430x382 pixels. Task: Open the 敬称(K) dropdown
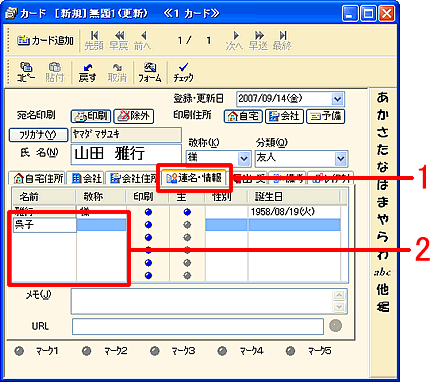(x=244, y=159)
